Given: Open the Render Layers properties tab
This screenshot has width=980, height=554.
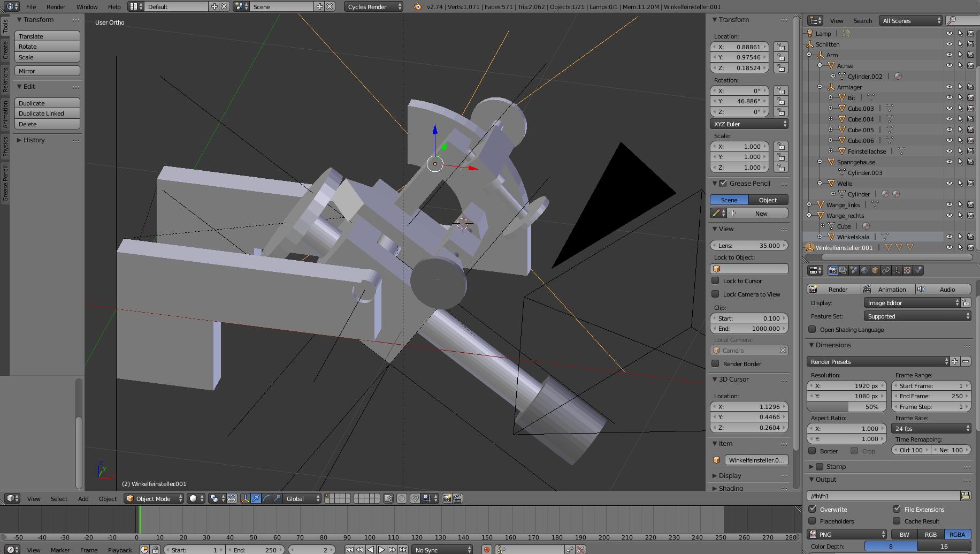Looking at the screenshot, I should (843, 270).
